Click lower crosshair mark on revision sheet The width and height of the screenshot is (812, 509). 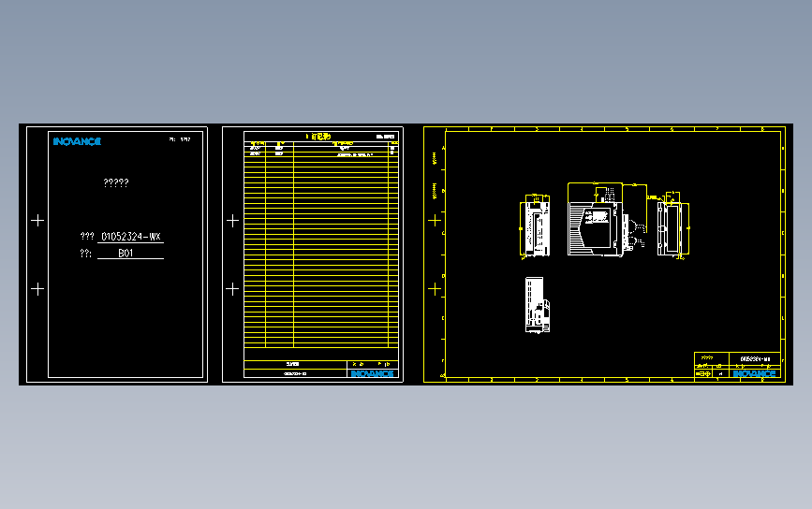tap(232, 288)
